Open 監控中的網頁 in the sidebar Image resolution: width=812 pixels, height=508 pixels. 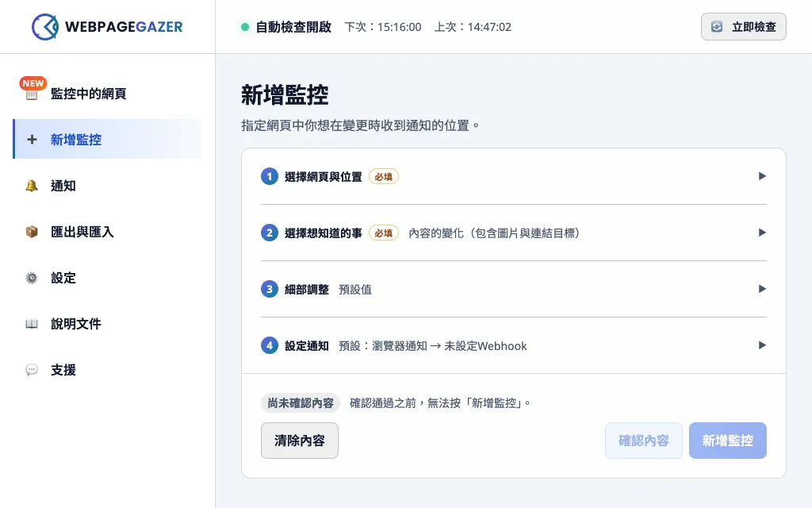coord(108,94)
